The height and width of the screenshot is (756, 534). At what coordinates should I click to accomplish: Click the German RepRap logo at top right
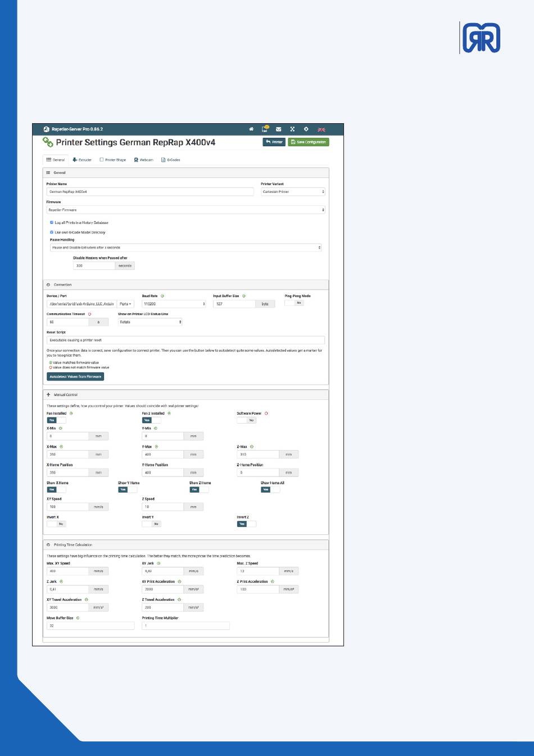481,38
